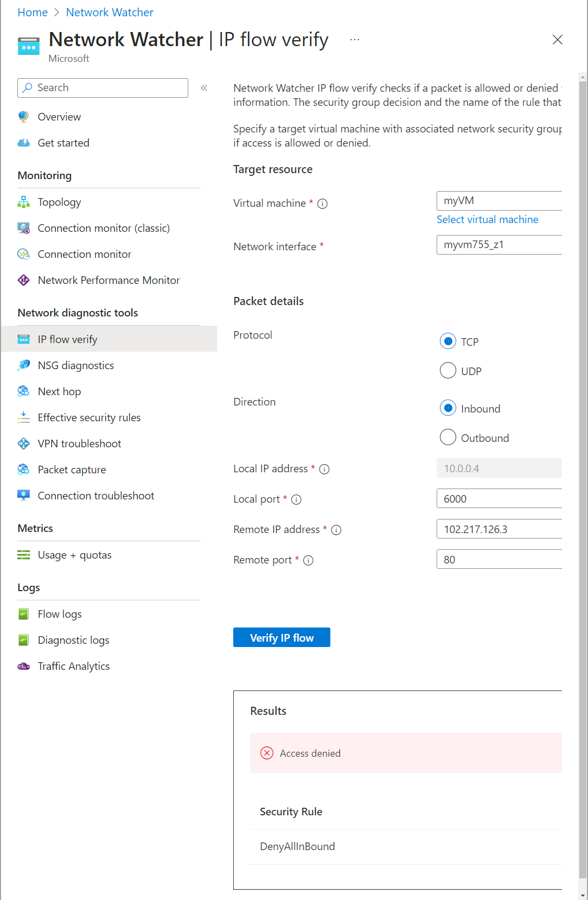The width and height of the screenshot is (588, 900).
Task: Click the Remote port info icon
Action: (x=308, y=560)
